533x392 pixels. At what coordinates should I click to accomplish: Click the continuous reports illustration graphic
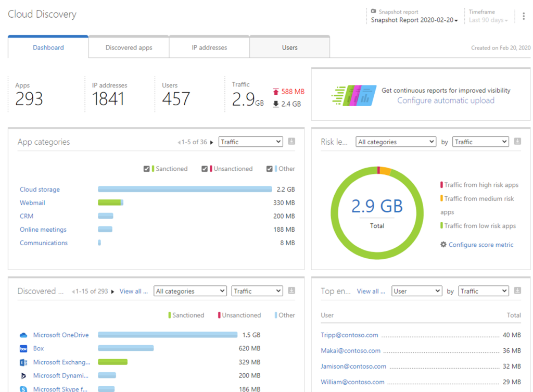point(353,96)
